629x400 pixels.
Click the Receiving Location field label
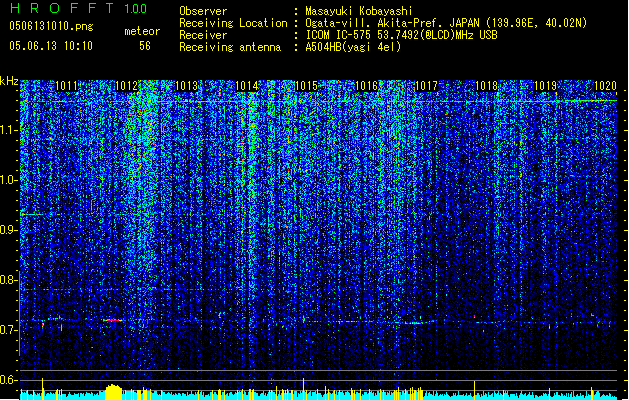[233, 23]
